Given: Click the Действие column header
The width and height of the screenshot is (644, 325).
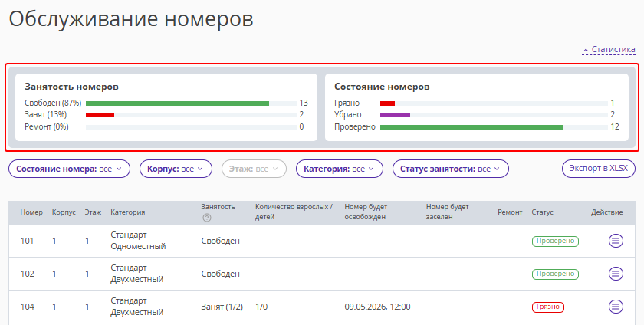Looking at the screenshot, I should pos(606,212).
